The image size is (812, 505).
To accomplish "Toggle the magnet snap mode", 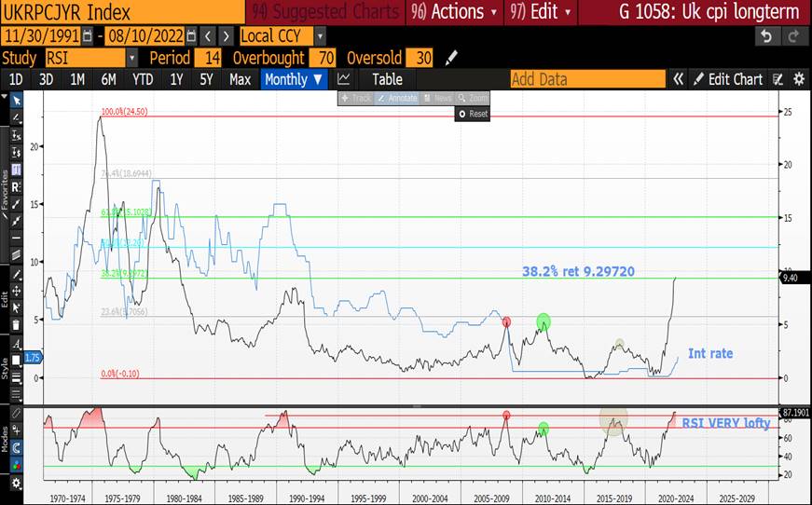I will coord(16,447).
